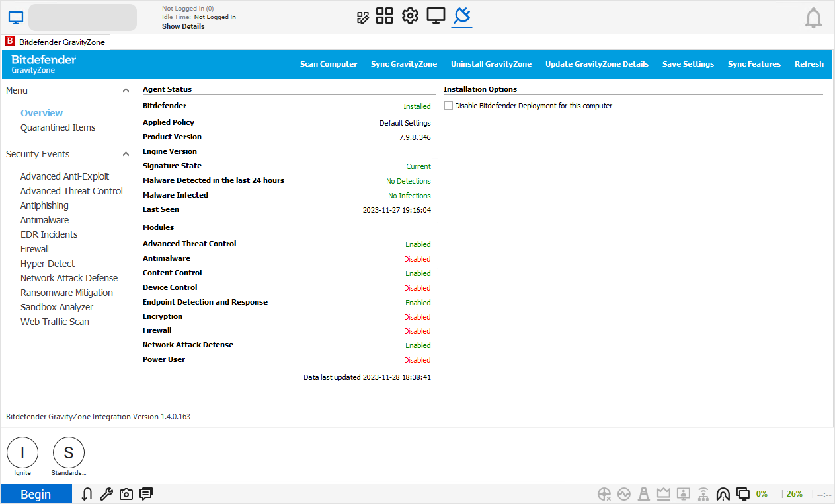
Task: Switch to the Bitdefender GravityZone tab
Action: pos(56,41)
